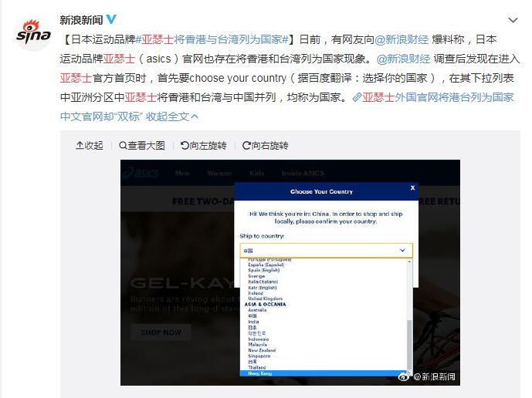View large image with 查看大图
Screen dimensions: 532x398
[142, 146]
